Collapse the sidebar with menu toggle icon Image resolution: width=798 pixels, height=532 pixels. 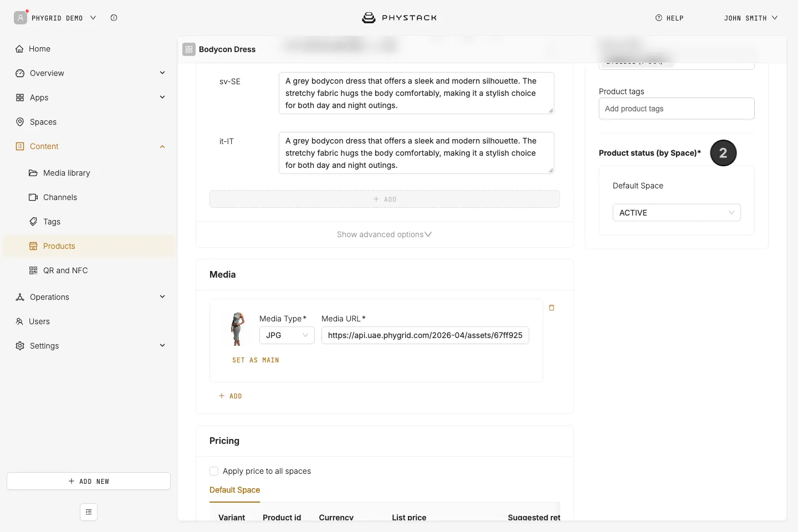coord(89,512)
